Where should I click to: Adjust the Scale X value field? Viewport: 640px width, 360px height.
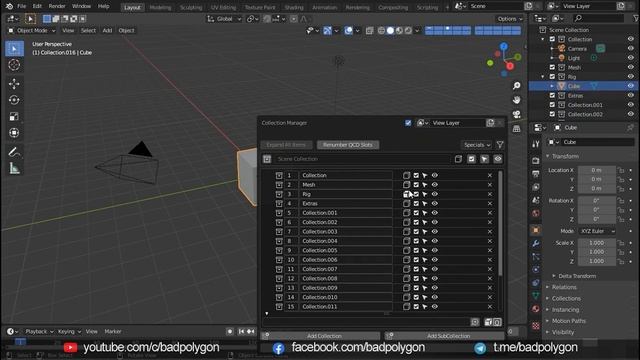tap(597, 243)
